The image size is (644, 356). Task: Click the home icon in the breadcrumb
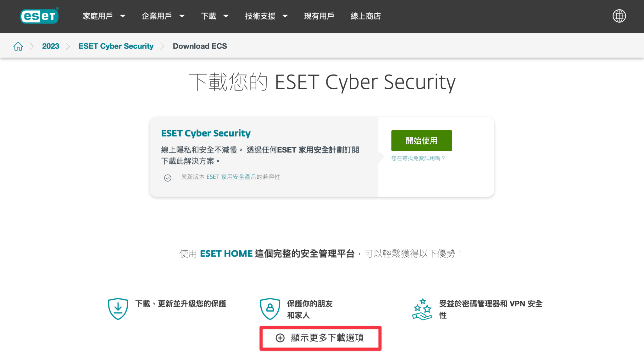(x=18, y=46)
